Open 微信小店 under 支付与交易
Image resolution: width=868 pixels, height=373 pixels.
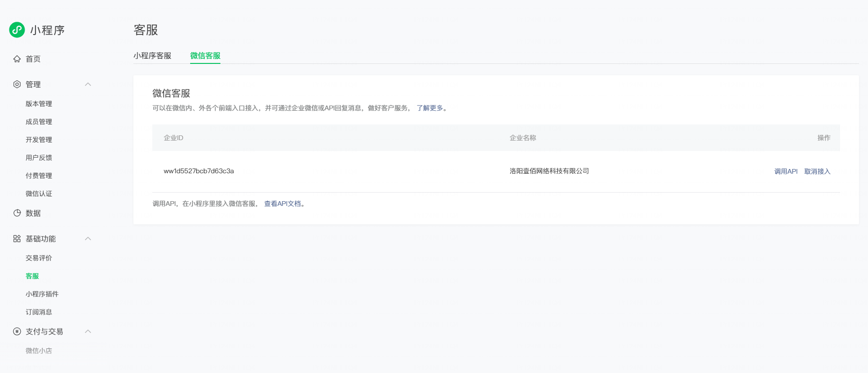coord(39,351)
